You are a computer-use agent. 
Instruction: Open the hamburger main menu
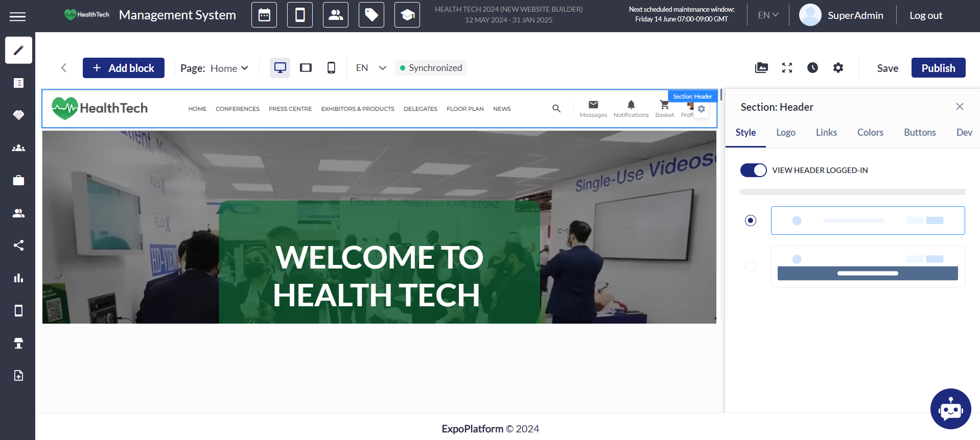click(x=17, y=17)
